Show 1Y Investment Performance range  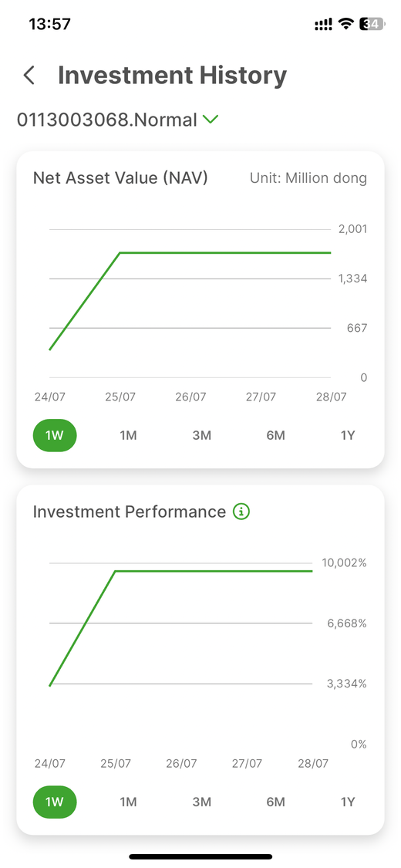pyautogui.click(x=347, y=802)
